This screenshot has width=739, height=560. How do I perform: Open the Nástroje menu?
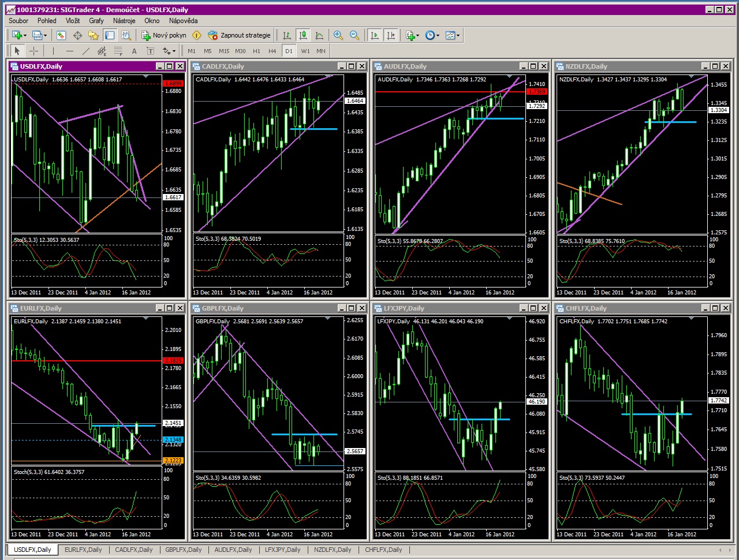coord(124,21)
